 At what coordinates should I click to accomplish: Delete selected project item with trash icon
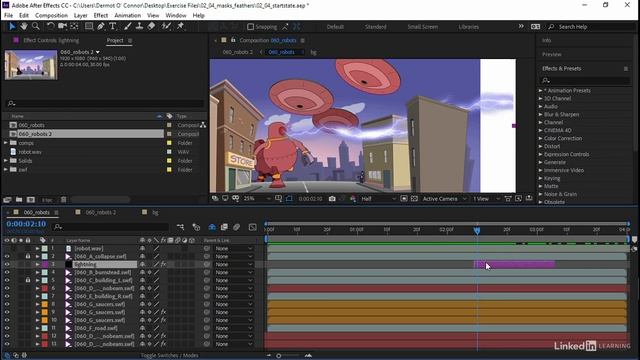tap(63, 200)
